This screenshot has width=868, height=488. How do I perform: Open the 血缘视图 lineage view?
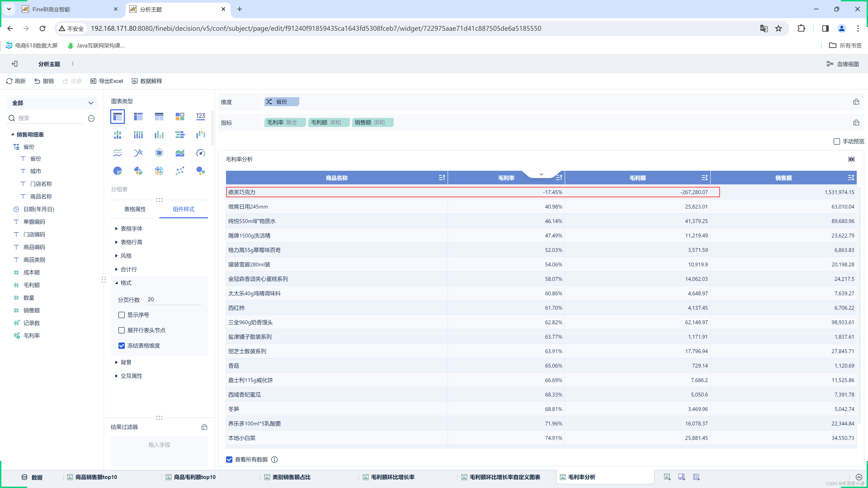pos(843,64)
